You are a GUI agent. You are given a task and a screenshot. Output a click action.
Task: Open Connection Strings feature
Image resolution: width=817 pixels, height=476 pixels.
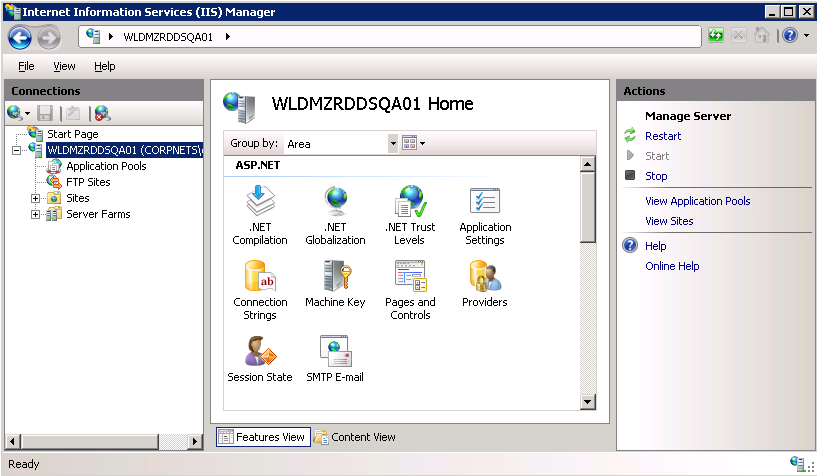pyautogui.click(x=259, y=290)
